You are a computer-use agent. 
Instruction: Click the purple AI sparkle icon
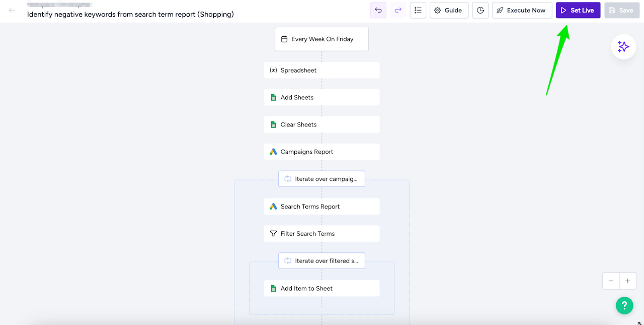click(623, 47)
